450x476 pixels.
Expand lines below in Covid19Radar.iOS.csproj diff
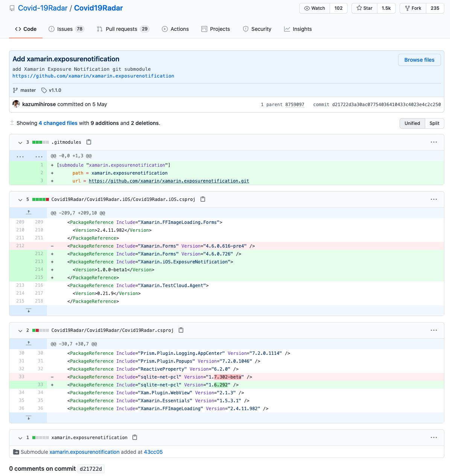[29, 310]
